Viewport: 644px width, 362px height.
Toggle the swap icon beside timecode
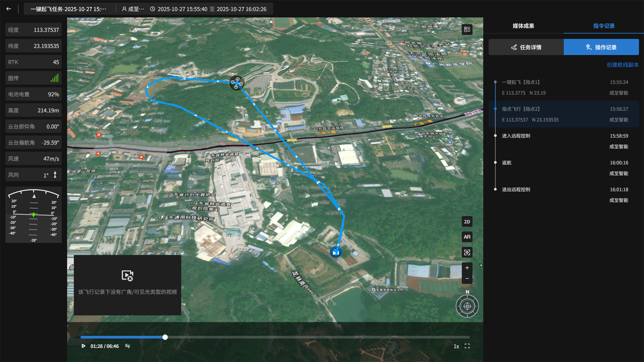click(127, 346)
